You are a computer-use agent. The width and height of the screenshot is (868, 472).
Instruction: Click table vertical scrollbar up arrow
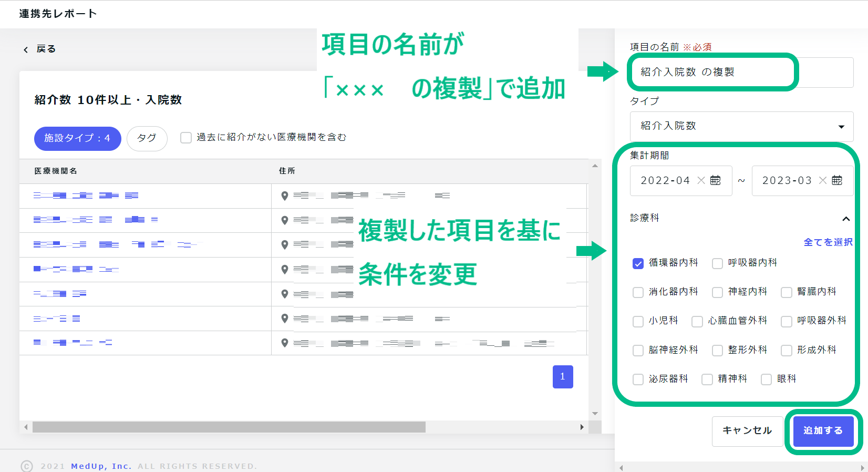tap(595, 166)
